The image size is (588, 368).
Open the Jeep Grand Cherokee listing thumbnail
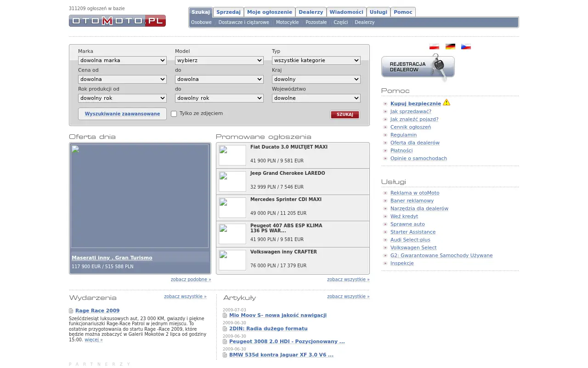click(x=232, y=182)
